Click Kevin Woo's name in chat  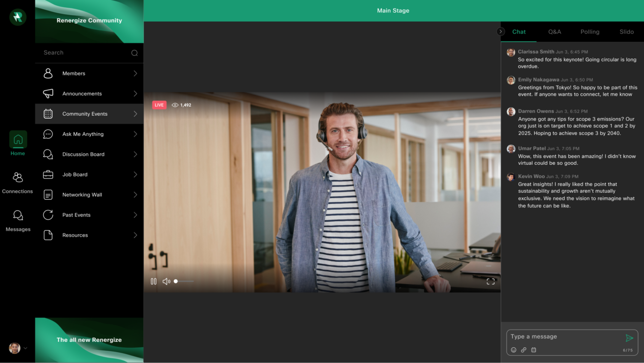point(531,177)
